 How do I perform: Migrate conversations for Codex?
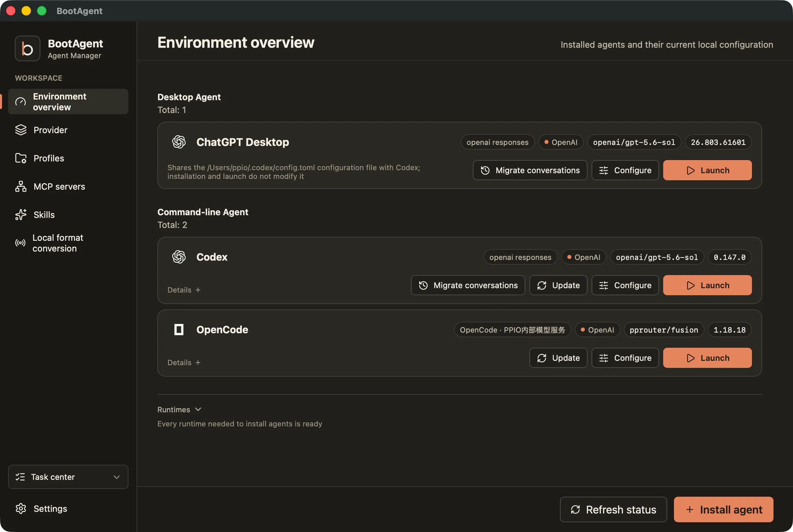[x=468, y=286]
